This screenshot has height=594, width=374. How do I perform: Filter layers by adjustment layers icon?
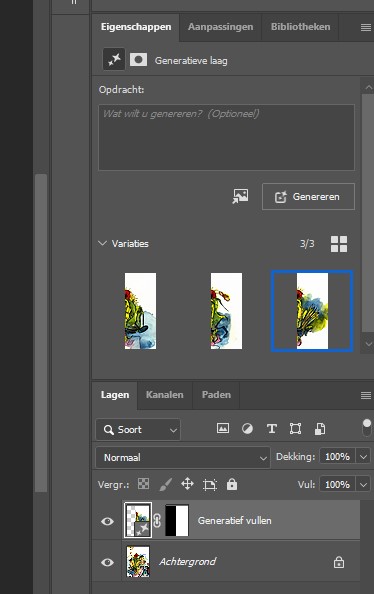coord(247,428)
